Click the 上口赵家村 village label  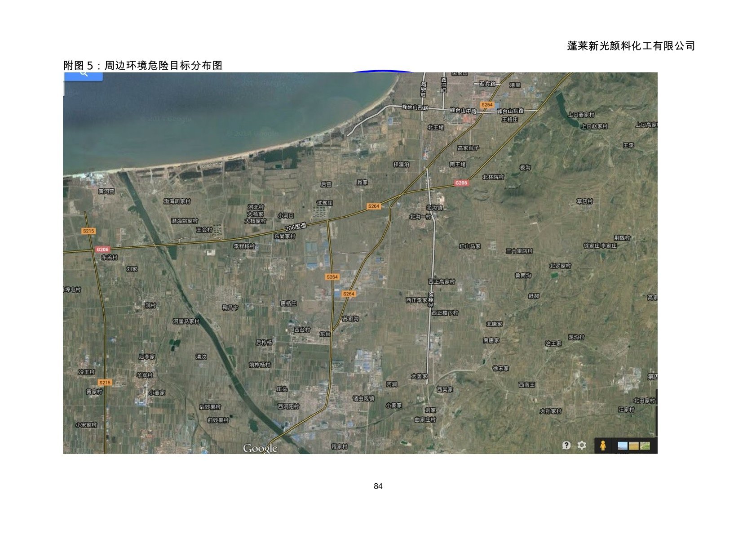[594, 126]
